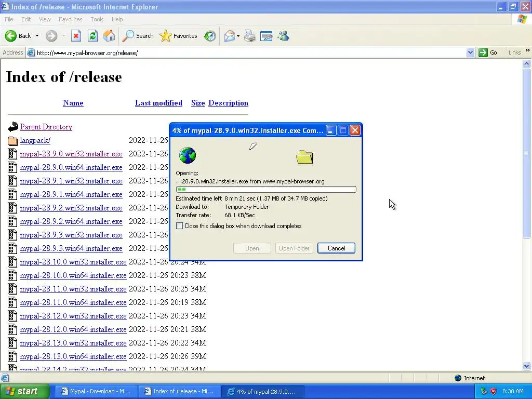This screenshot has width=532, height=399.
Task: Go to Home page icon
Action: click(109, 36)
